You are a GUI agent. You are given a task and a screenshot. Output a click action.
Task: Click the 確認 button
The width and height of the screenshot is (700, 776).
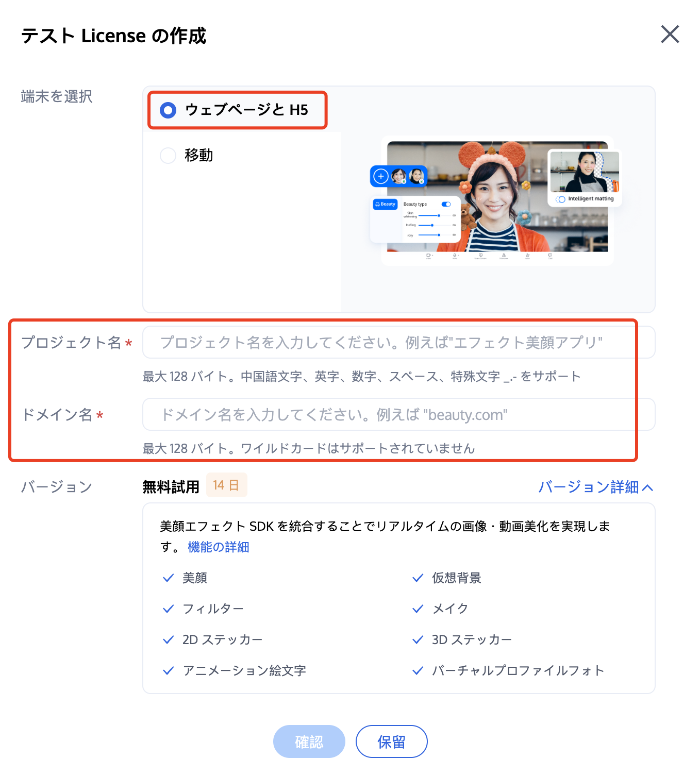[309, 741]
